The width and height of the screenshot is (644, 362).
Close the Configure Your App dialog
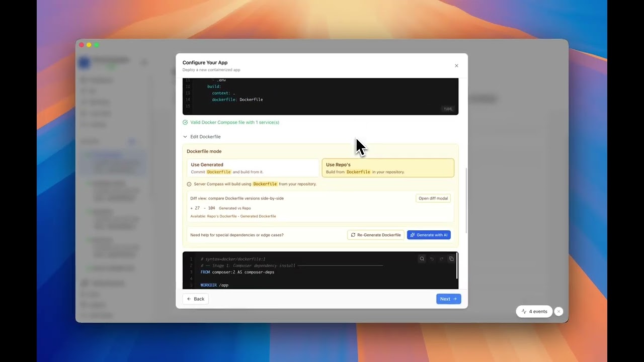pos(456,66)
